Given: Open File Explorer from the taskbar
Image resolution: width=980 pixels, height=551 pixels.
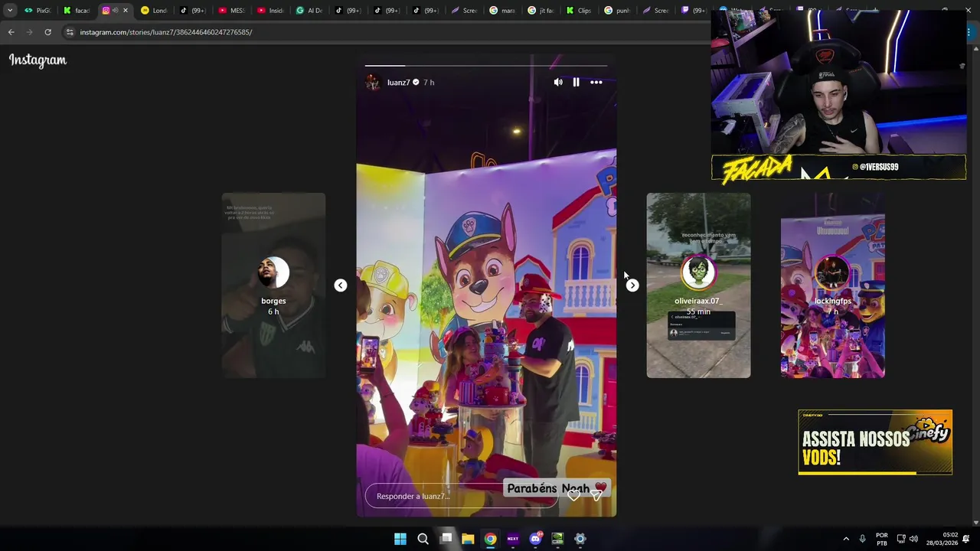Looking at the screenshot, I should [x=468, y=539].
